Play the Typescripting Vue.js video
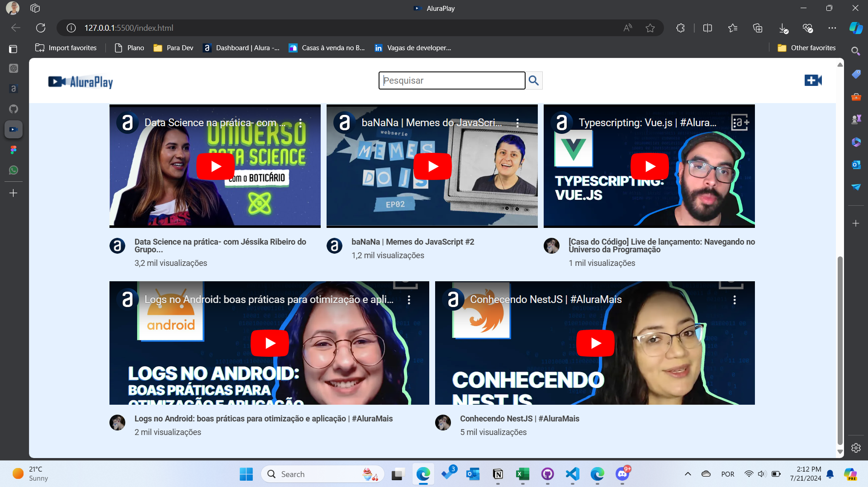This screenshot has width=868, height=487. [650, 166]
